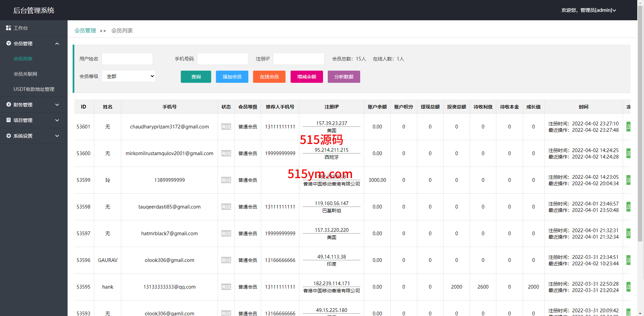Viewport: 644px width, 316px height.
Task: Toggle the green freeze status for ID 53597
Action: (x=628, y=234)
